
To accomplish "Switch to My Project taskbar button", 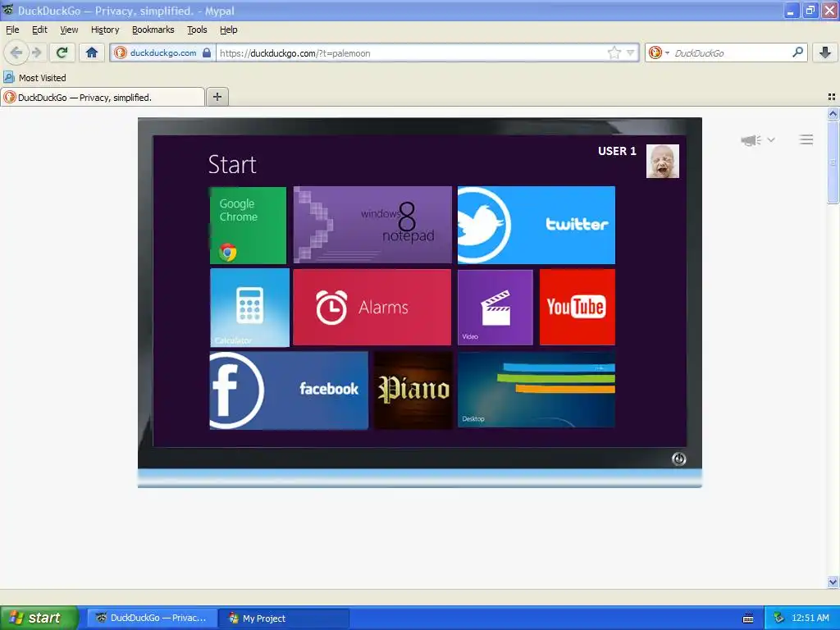I will tap(285, 618).
